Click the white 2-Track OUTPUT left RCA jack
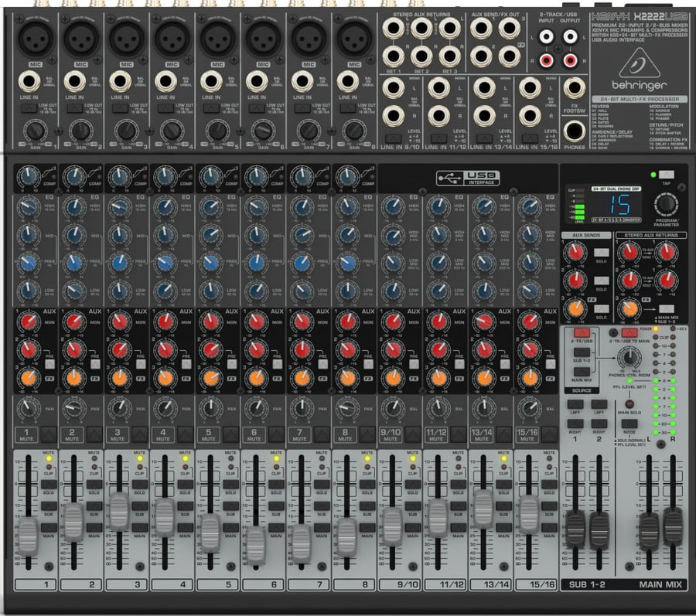Image resolution: width=696 pixels, height=616 pixels. click(570, 36)
